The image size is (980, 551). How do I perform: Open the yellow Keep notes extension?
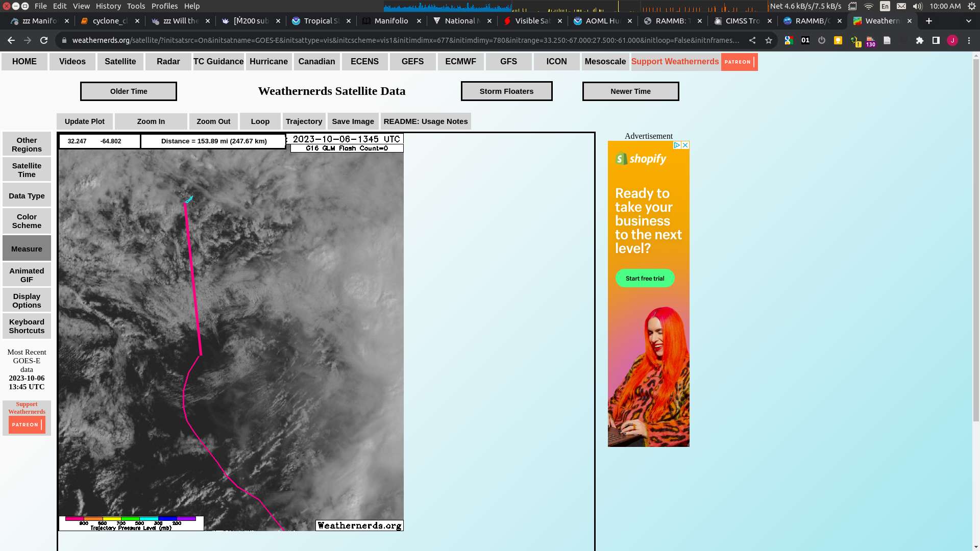[838, 40]
